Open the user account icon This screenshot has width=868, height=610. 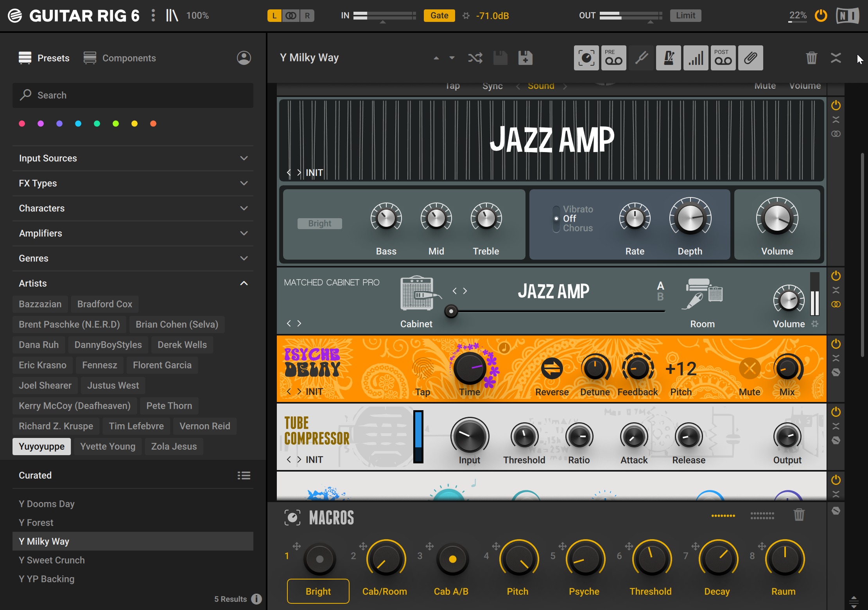coord(244,58)
